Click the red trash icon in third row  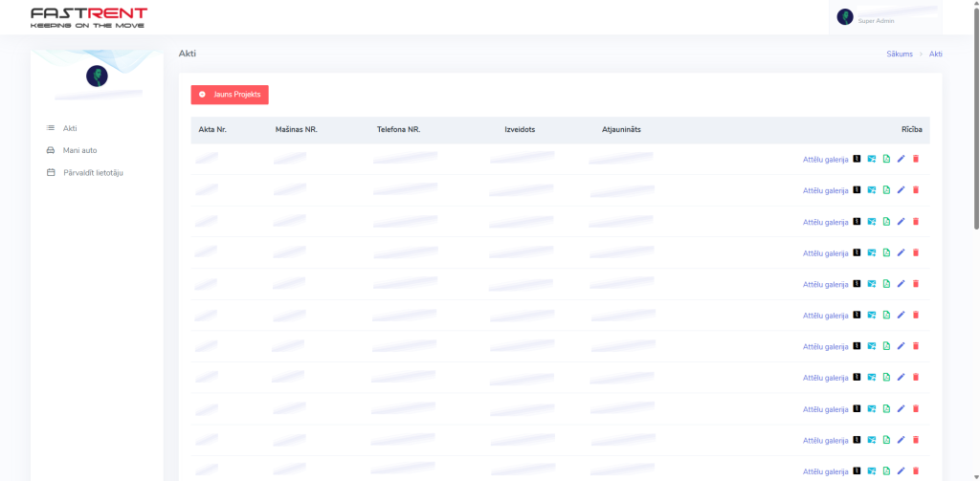[x=915, y=222]
